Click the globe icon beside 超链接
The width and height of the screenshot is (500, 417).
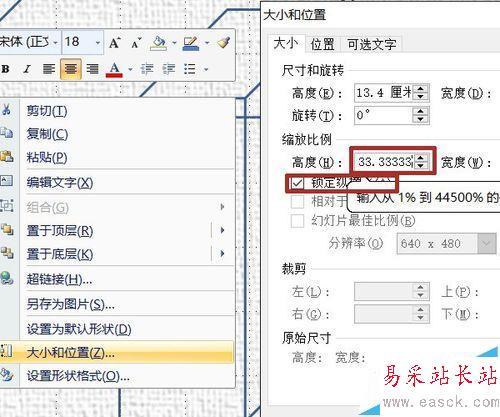coord(6,278)
